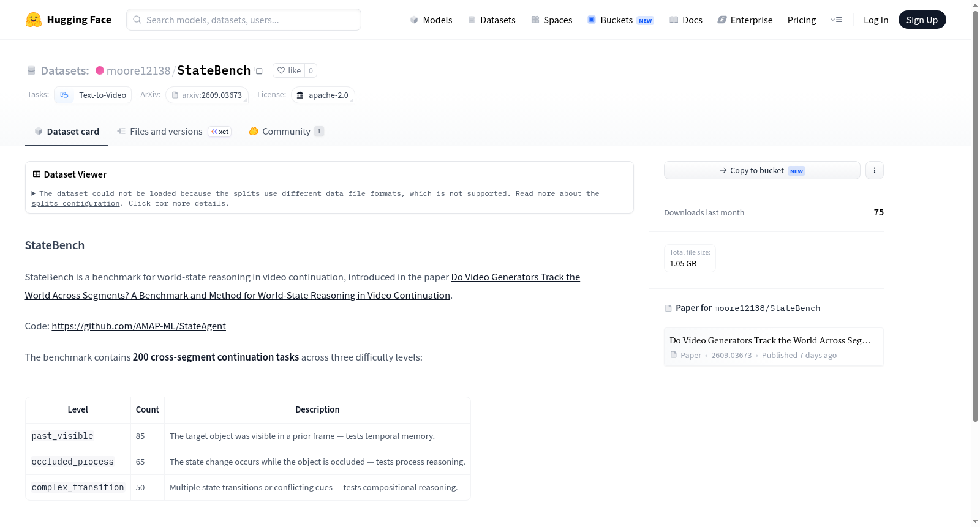Image resolution: width=980 pixels, height=527 pixels.
Task: Navigate to Enterprise page
Action: pos(745,20)
